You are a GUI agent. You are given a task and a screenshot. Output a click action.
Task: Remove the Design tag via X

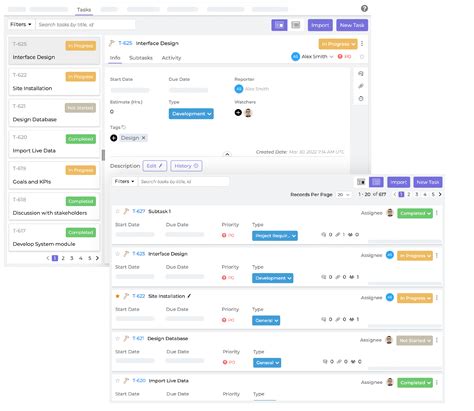click(x=143, y=138)
